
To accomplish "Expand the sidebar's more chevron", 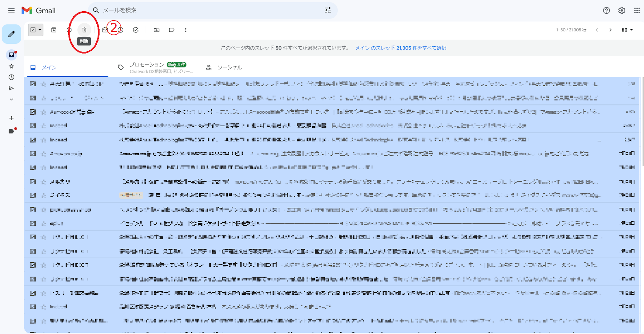I will [x=12, y=99].
